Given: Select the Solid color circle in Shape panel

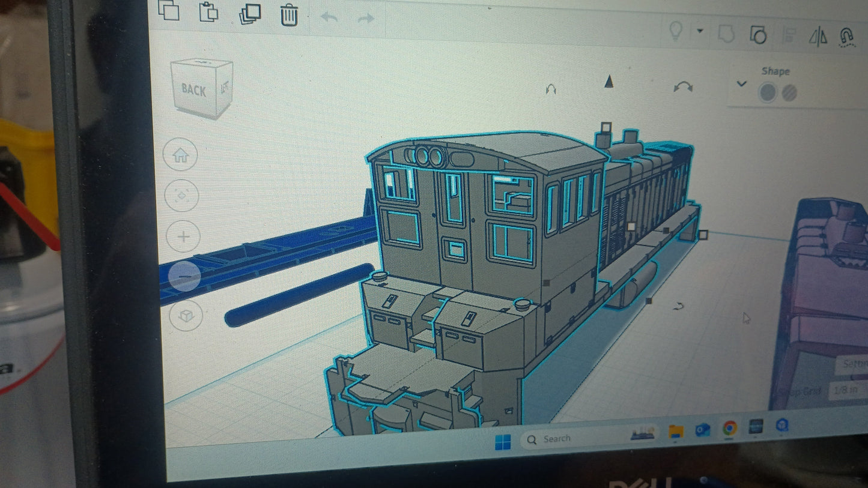Looking at the screenshot, I should (x=767, y=93).
